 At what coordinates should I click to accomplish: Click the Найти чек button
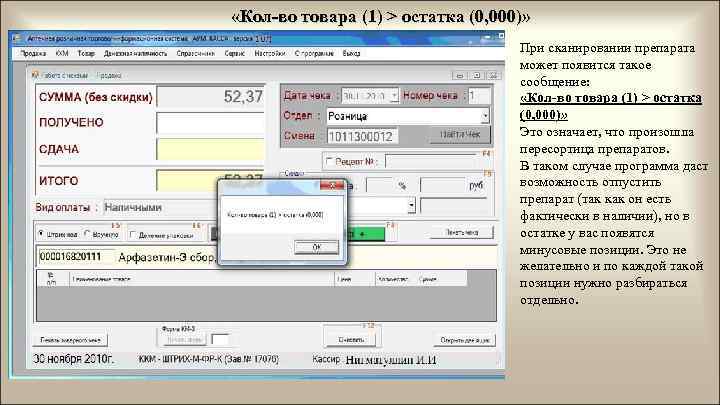coord(460,135)
